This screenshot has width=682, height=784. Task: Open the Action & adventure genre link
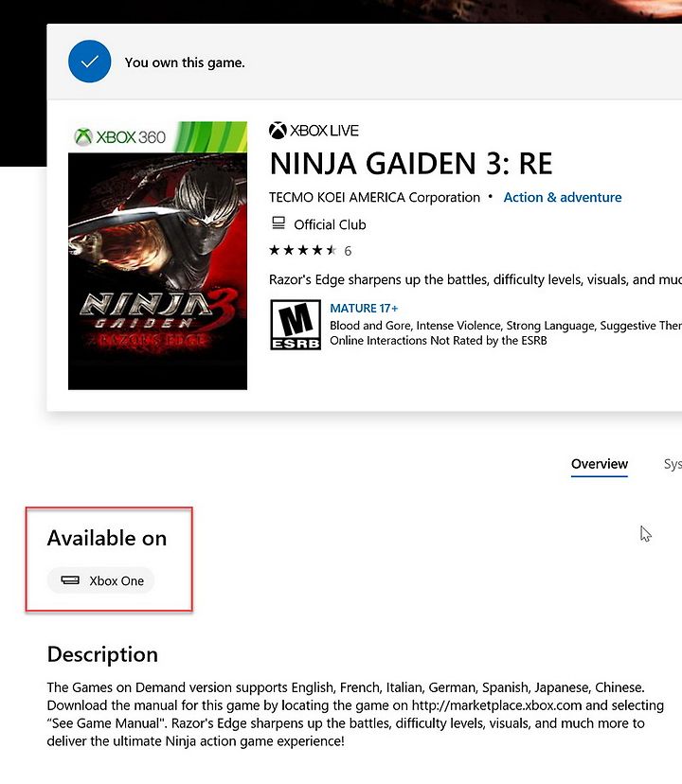click(563, 197)
